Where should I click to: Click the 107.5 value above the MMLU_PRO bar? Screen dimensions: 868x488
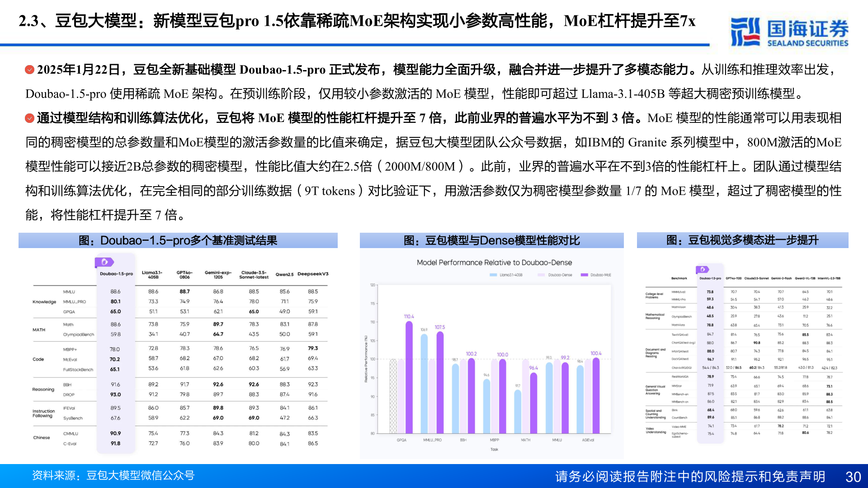[x=440, y=327]
